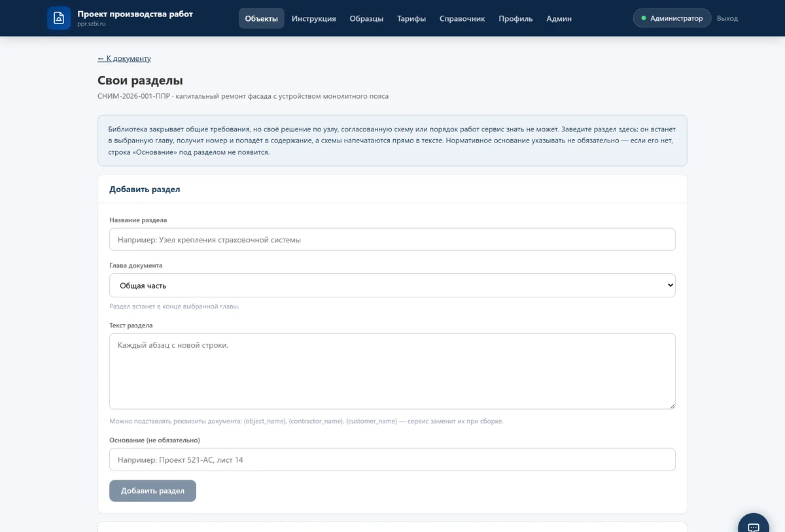Image resolution: width=785 pixels, height=532 pixels.
Task: Focus the Основание input field
Action: pos(392,459)
